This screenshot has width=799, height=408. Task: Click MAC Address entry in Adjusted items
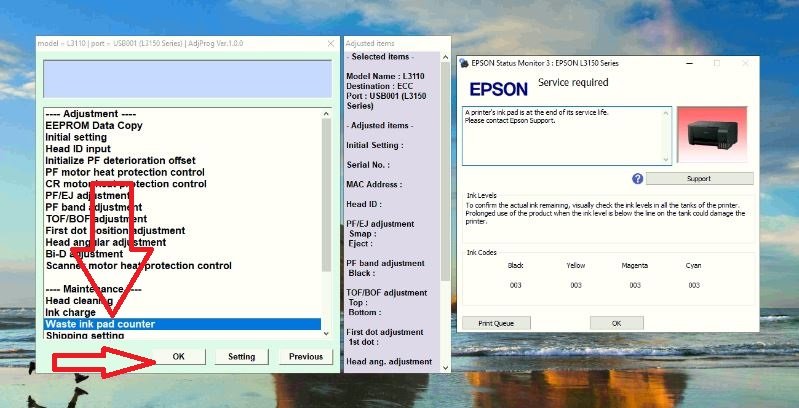click(374, 184)
